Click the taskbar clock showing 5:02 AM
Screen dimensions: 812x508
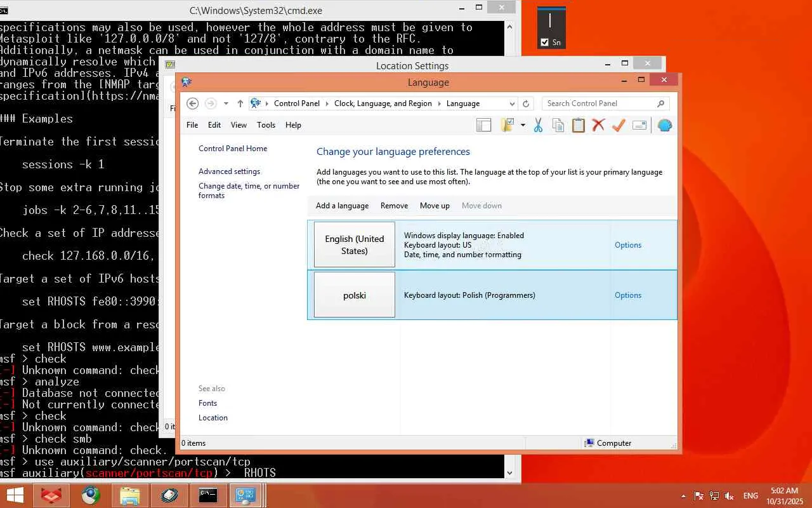[x=785, y=496]
